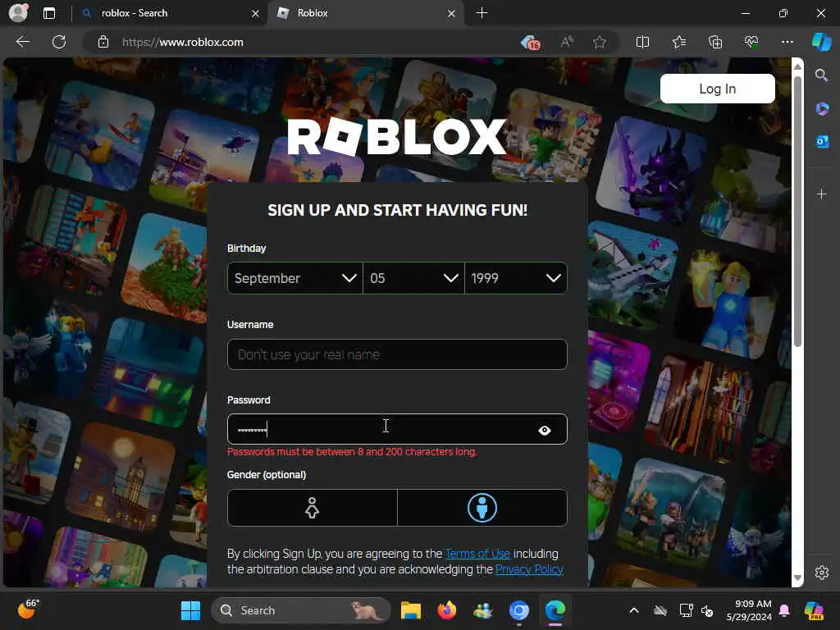The width and height of the screenshot is (840, 630).
Task: Open Copilot icon in Edge toolbar
Action: 821,42
